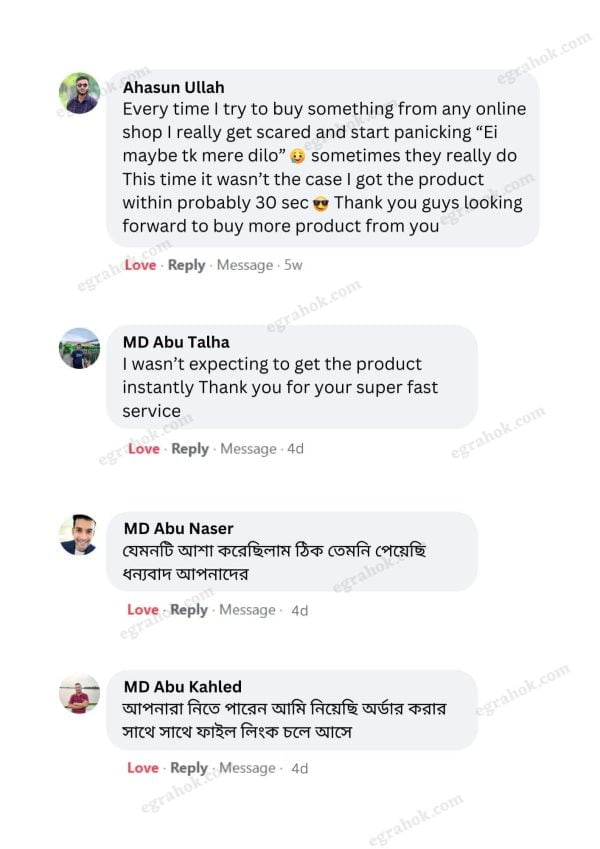Remove Love from MD Abu Kahled's comment
This screenshot has height=849, width=600.
coord(143,768)
